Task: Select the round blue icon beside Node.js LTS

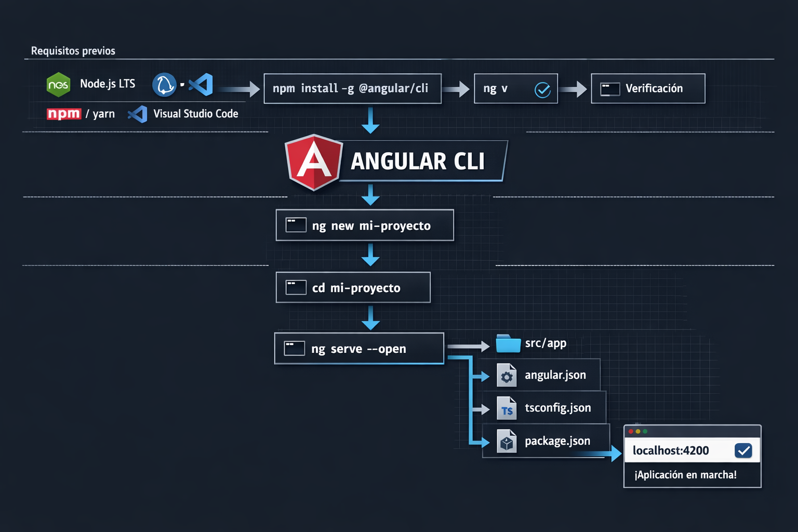Action: (164, 85)
